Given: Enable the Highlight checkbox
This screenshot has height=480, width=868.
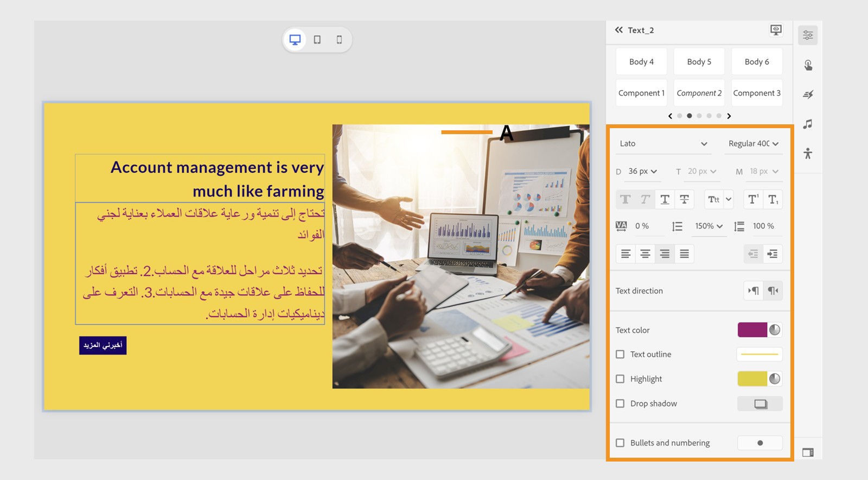Looking at the screenshot, I should point(620,378).
